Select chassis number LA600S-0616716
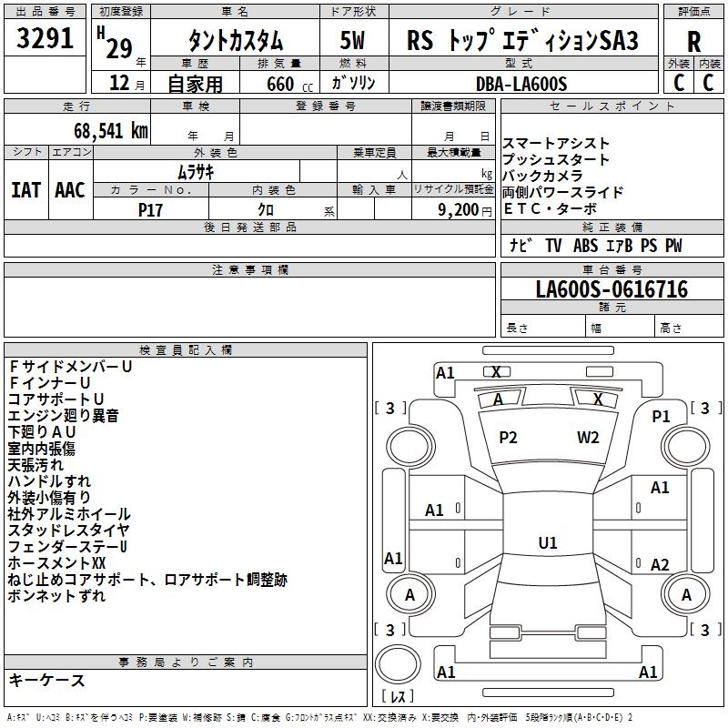The width and height of the screenshot is (728, 728). (612, 289)
